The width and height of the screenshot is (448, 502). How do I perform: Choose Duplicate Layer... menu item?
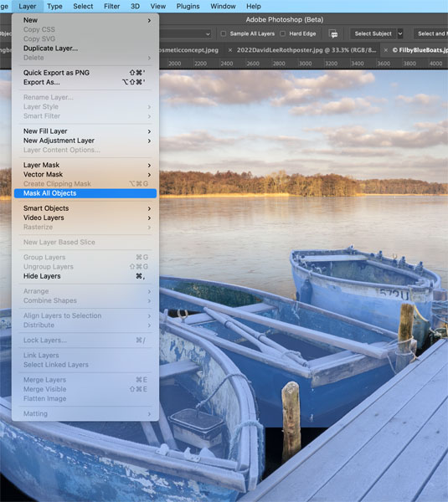85,49
